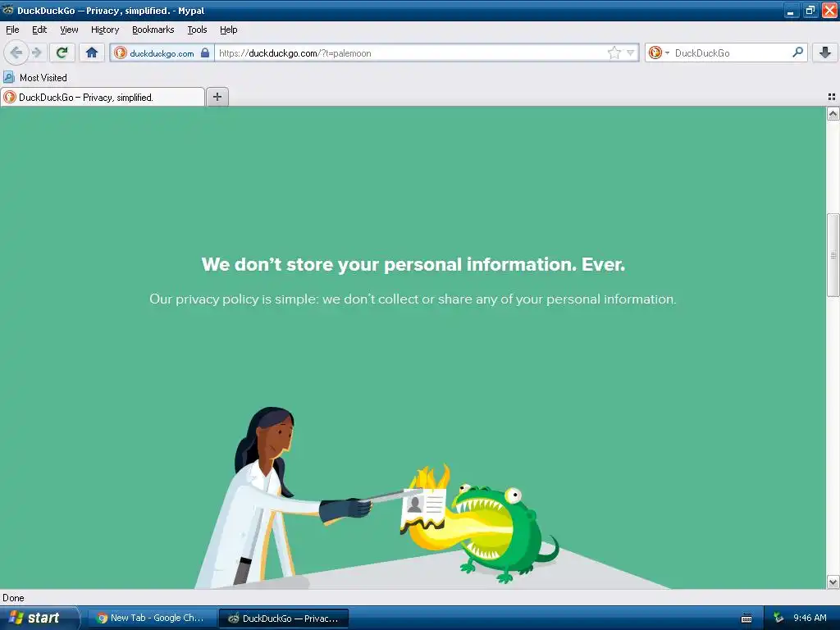Click the on-screen keyboard tray icon
840x630 pixels.
(746, 619)
